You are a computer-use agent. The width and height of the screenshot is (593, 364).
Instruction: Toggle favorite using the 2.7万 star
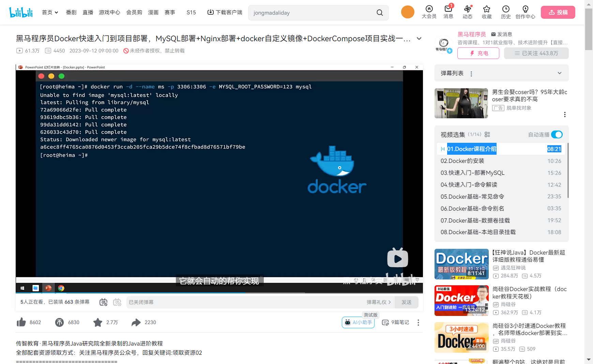tap(98, 322)
